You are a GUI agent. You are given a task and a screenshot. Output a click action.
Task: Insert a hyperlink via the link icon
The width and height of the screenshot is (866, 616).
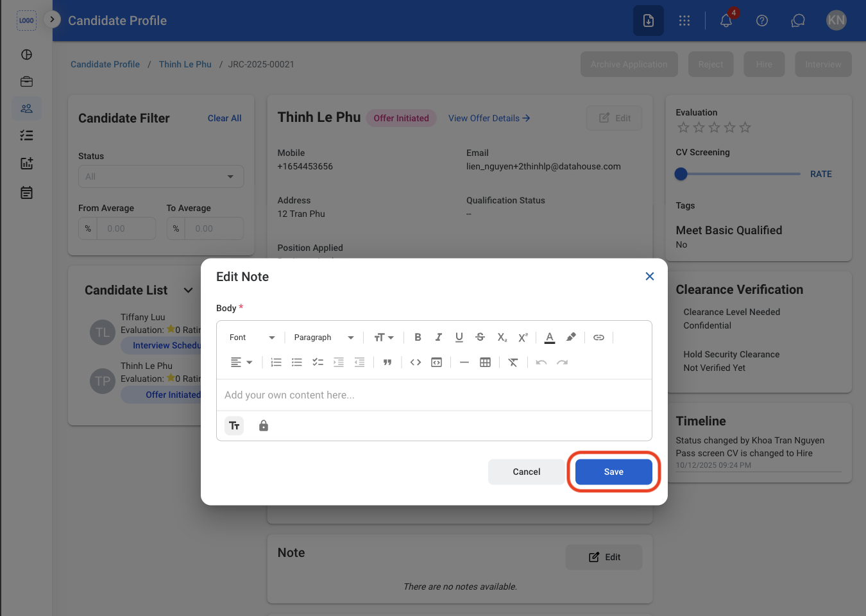click(599, 337)
